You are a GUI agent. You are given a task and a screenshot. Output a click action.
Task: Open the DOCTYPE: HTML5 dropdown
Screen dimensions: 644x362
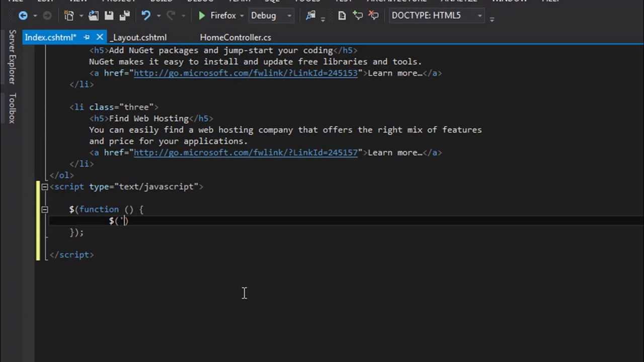437,16
